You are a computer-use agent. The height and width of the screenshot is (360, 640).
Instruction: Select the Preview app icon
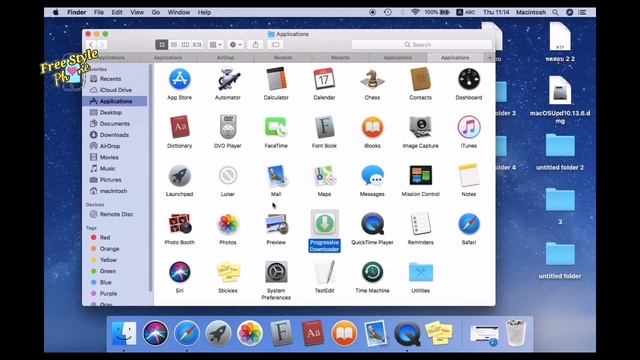click(x=276, y=224)
